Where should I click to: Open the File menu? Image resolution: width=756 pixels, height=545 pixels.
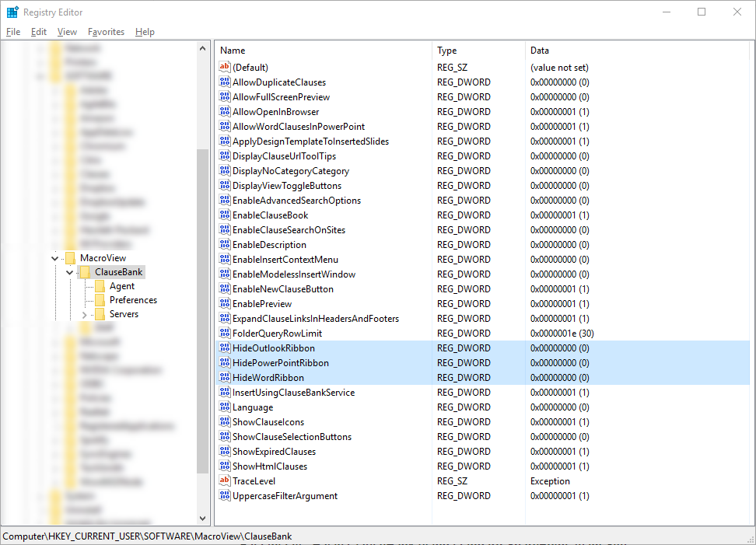click(x=13, y=32)
